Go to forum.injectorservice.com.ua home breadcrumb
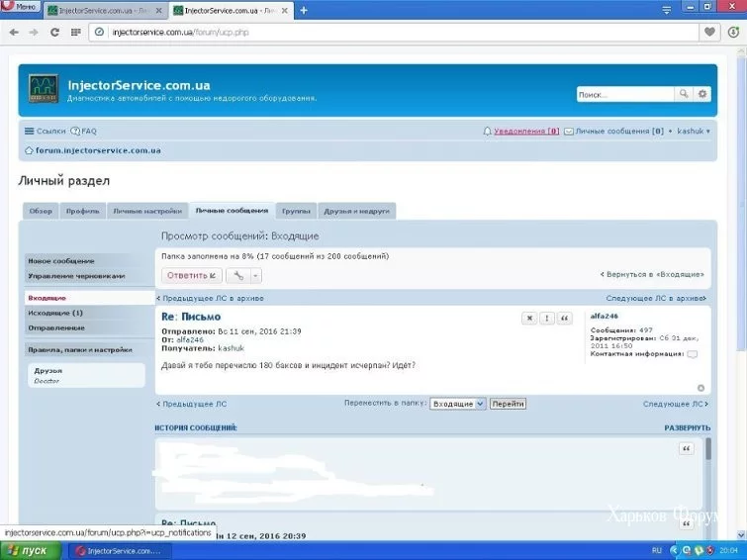The height and width of the screenshot is (560, 747). pos(93,150)
